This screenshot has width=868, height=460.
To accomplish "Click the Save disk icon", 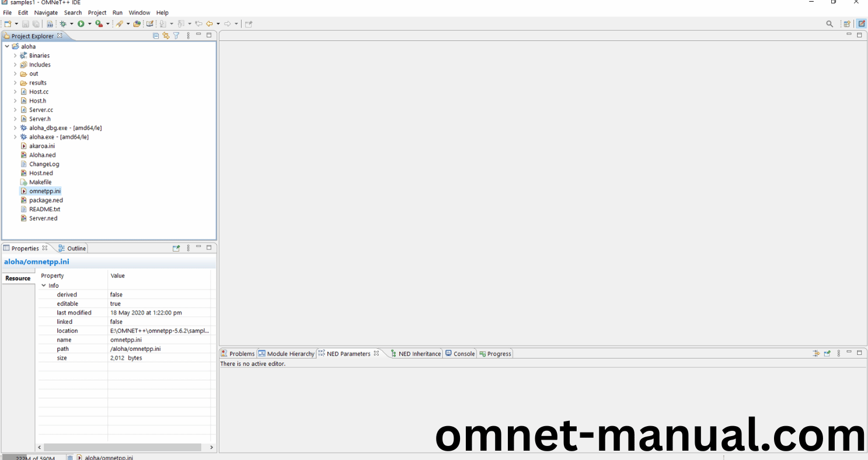I will click(x=26, y=24).
